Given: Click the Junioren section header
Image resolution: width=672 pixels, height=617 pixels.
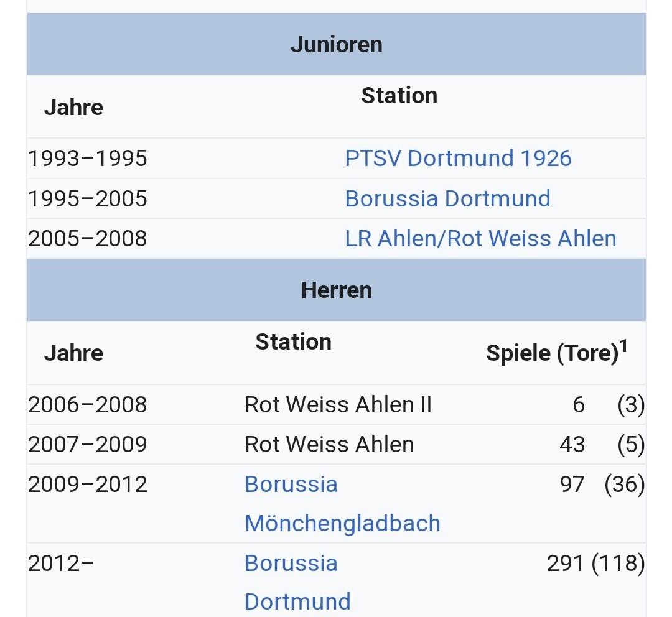Looking at the screenshot, I should click(x=336, y=45).
